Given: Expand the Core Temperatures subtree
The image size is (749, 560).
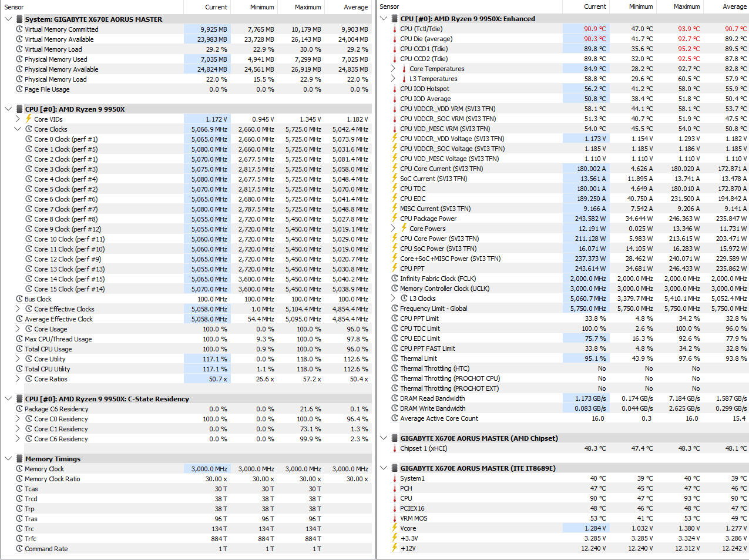Looking at the screenshot, I should tap(393, 69).
